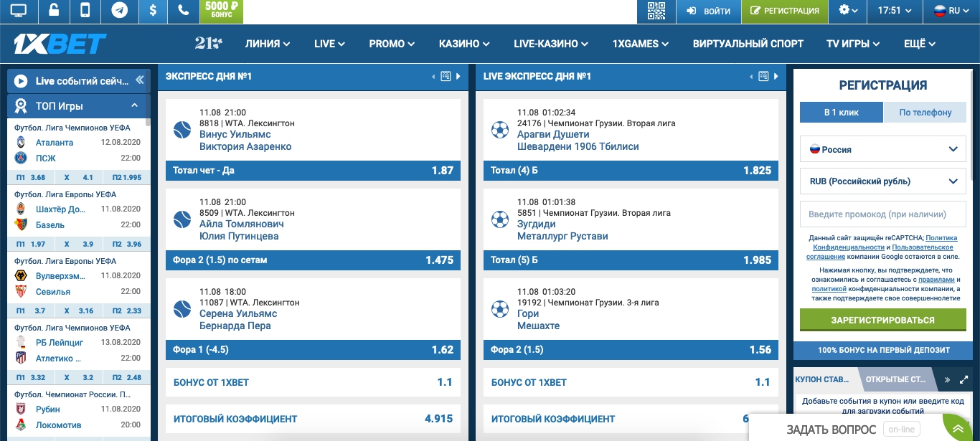Go to previous Live Экспресс дня arrow
Viewport: 980px width, 441px height.
tap(751, 76)
